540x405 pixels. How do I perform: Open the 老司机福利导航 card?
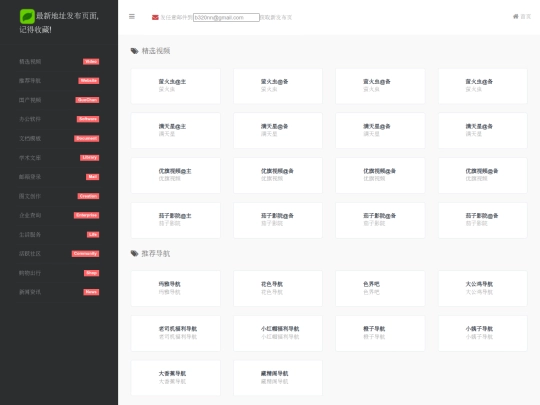176,333
